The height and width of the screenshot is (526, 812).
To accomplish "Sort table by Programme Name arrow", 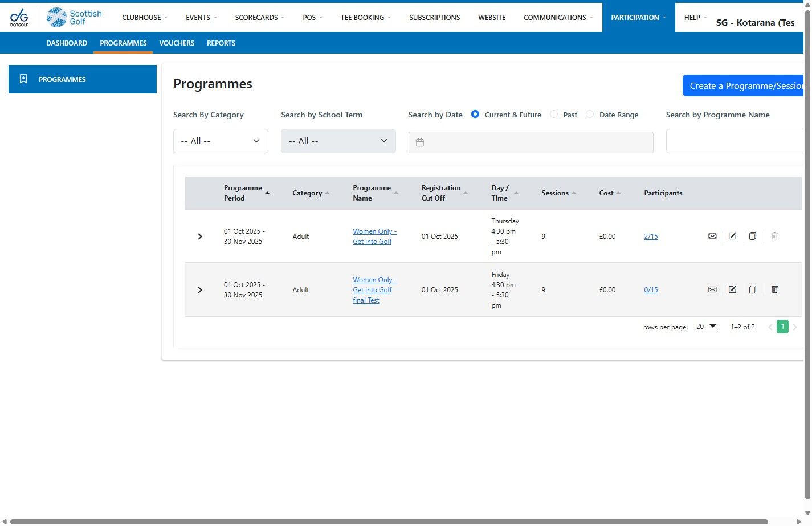I will tap(396, 193).
